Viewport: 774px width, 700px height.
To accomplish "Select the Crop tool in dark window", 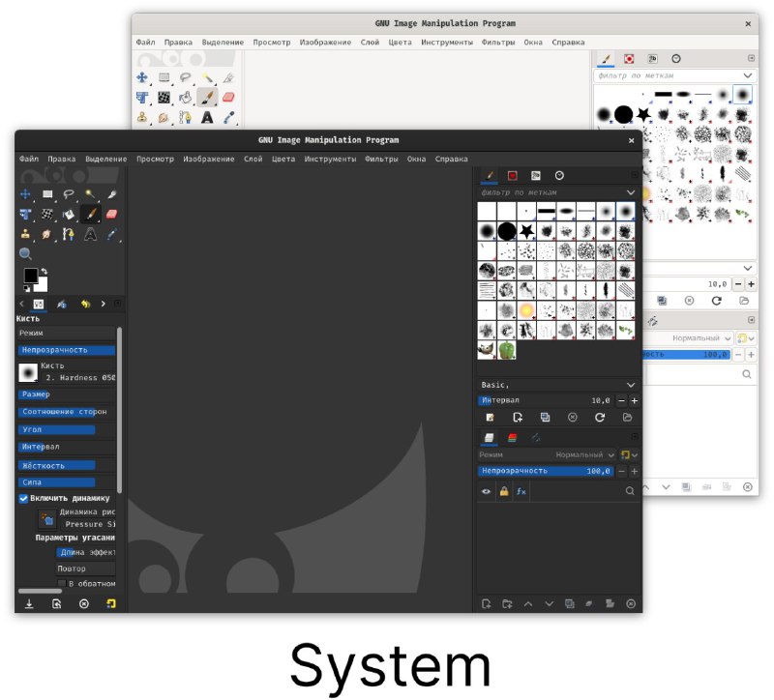I will 112,194.
